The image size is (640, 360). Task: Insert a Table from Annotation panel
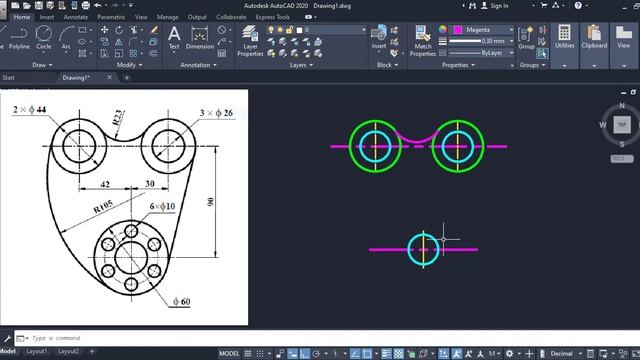(222, 53)
